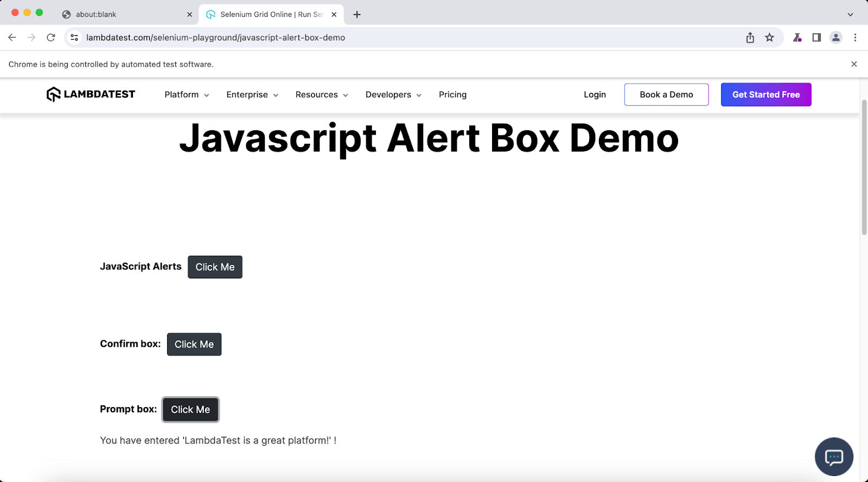Bookmark page with star icon
868x482 pixels.
[x=769, y=37]
